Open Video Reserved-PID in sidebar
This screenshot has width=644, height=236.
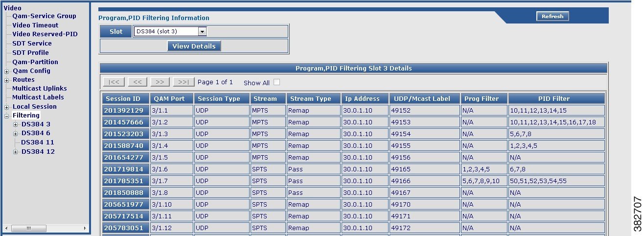45,34
